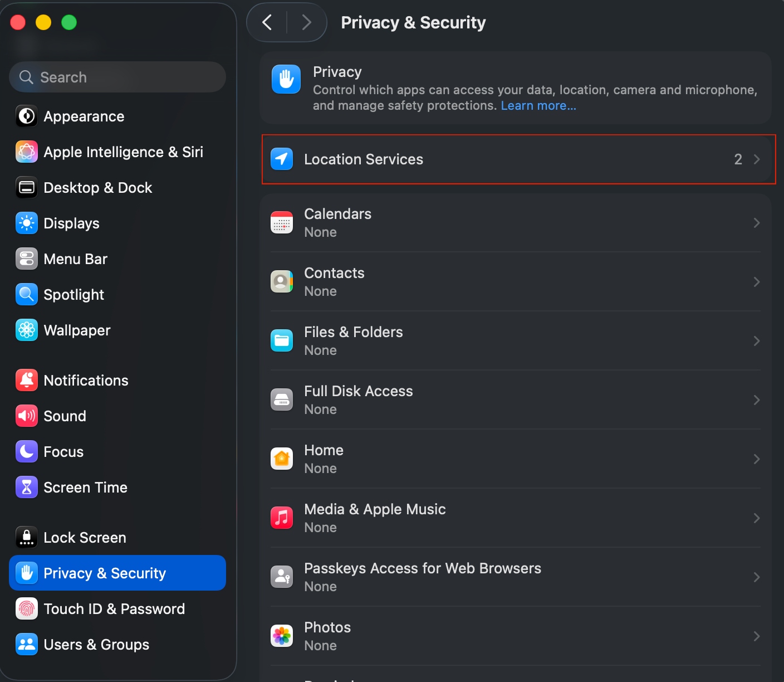Open the Users & Groups icon

tap(27, 645)
